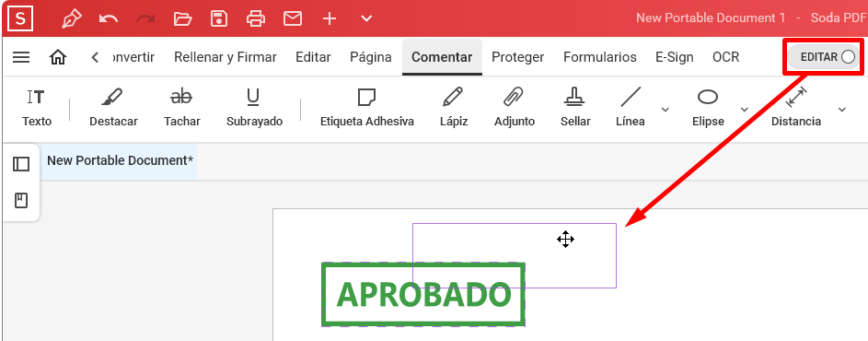Print the document
Screen dimensions: 868x341
[256, 18]
